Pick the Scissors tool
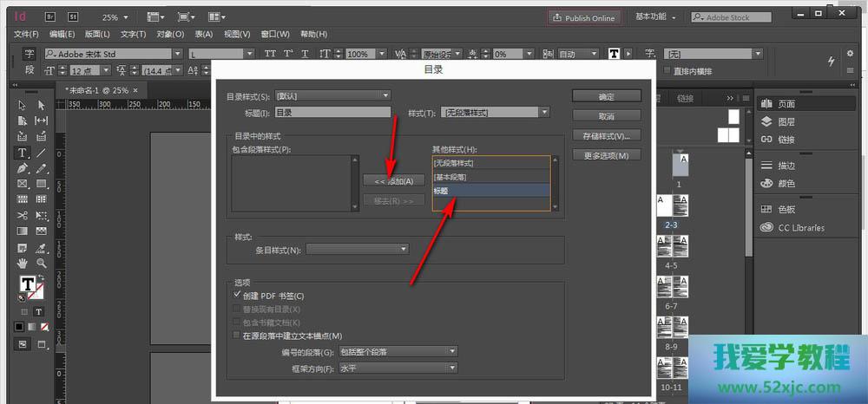 tap(22, 215)
